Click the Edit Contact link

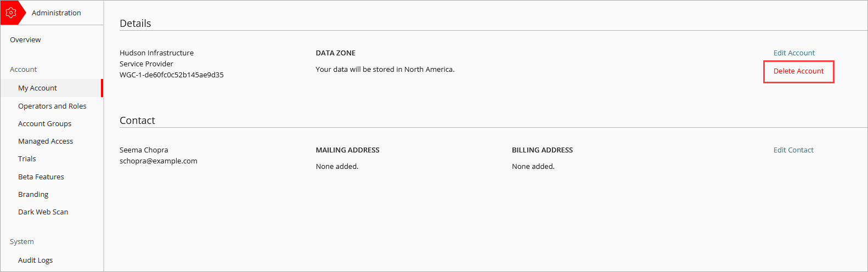pos(793,150)
